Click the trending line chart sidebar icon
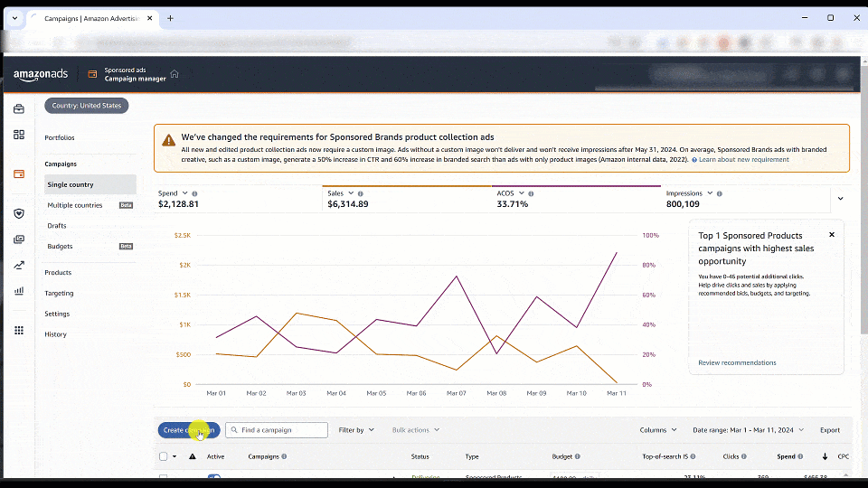This screenshot has width=868, height=488. click(x=19, y=266)
